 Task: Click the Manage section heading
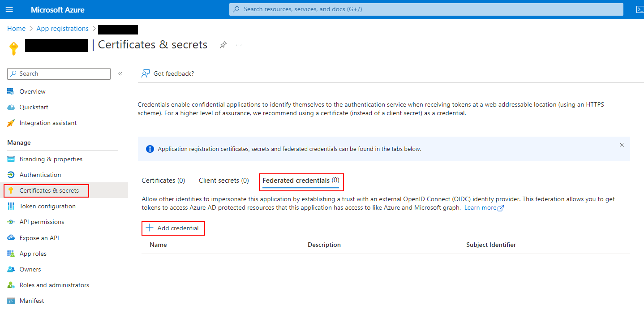(19, 142)
